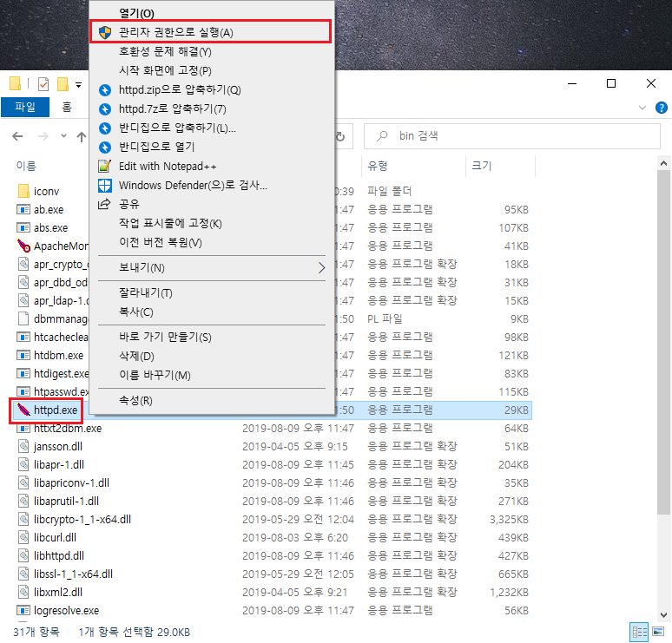Select the libapr-1.dll file
This screenshot has height=643, width=672.
coord(59,465)
